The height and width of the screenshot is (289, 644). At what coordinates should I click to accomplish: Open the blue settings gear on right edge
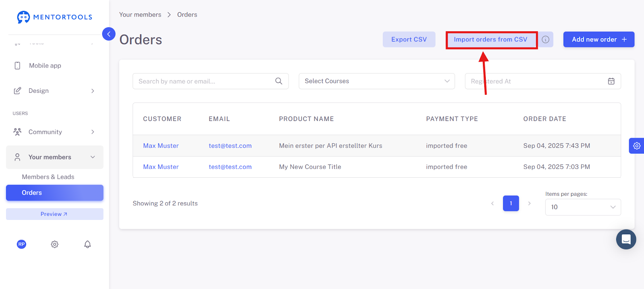637,146
